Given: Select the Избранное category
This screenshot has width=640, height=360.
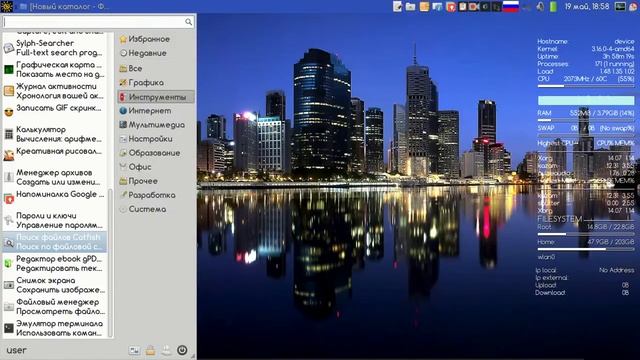Looking at the screenshot, I should [156, 39].
